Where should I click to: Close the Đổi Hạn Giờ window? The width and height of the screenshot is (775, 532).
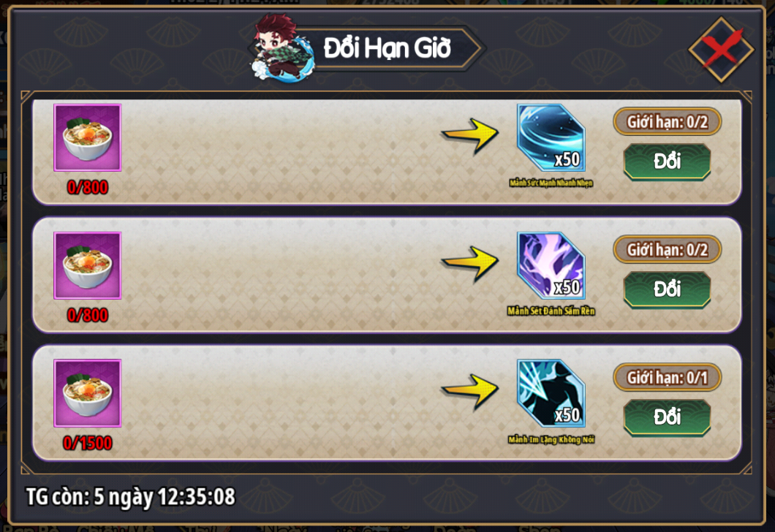pos(721,50)
